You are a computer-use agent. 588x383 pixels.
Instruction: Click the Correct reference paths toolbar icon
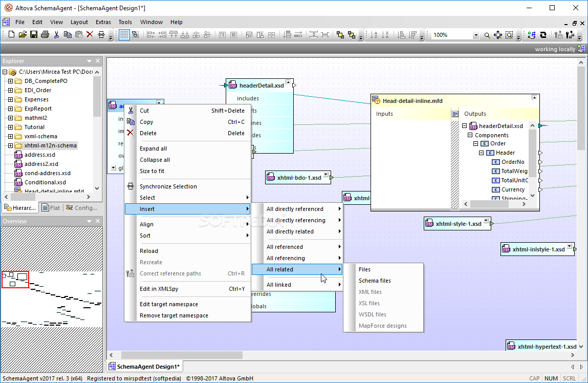[x=559, y=35]
